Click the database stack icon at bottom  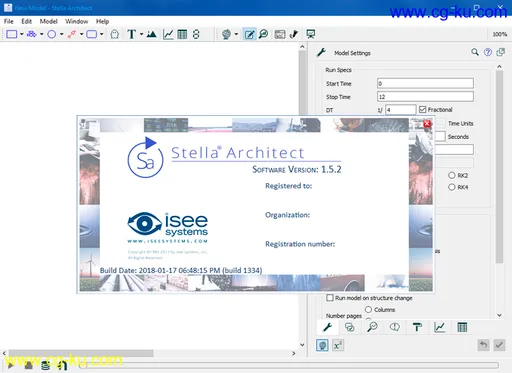point(46,365)
